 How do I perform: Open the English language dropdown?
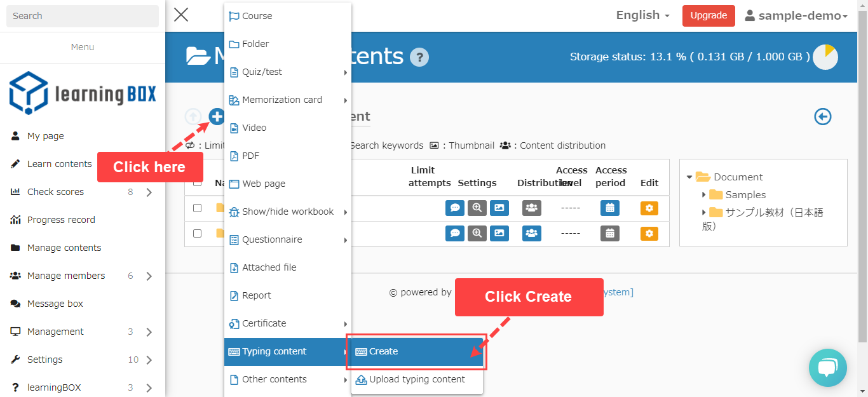click(642, 15)
